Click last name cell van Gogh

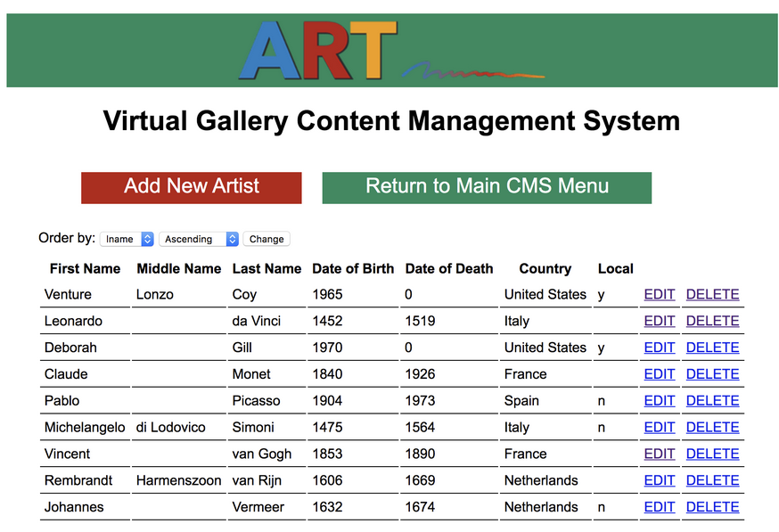tap(262, 454)
